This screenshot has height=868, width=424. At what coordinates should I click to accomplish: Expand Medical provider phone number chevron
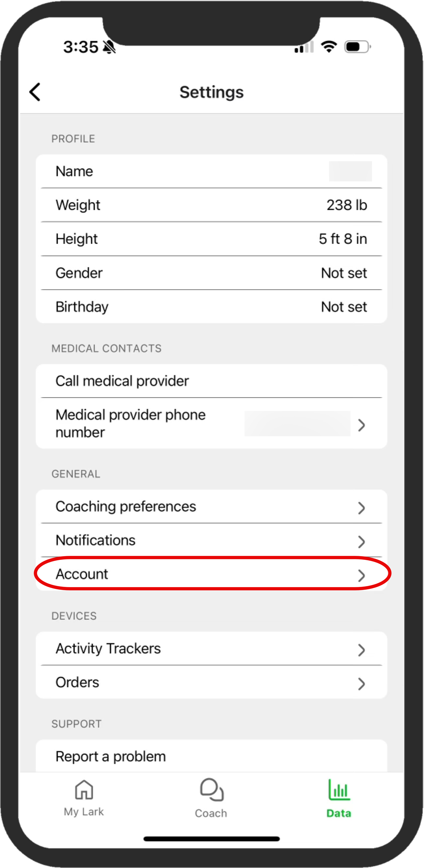click(x=361, y=425)
